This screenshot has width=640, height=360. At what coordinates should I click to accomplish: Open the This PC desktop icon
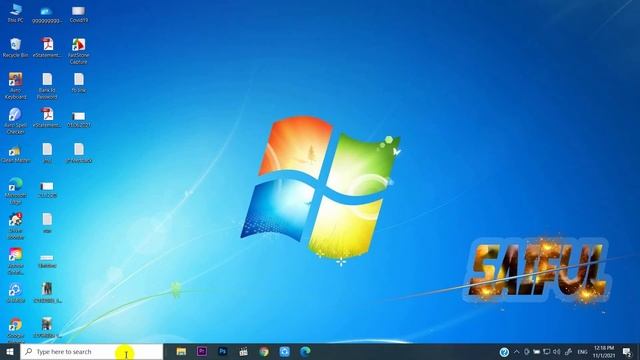[x=16, y=13]
